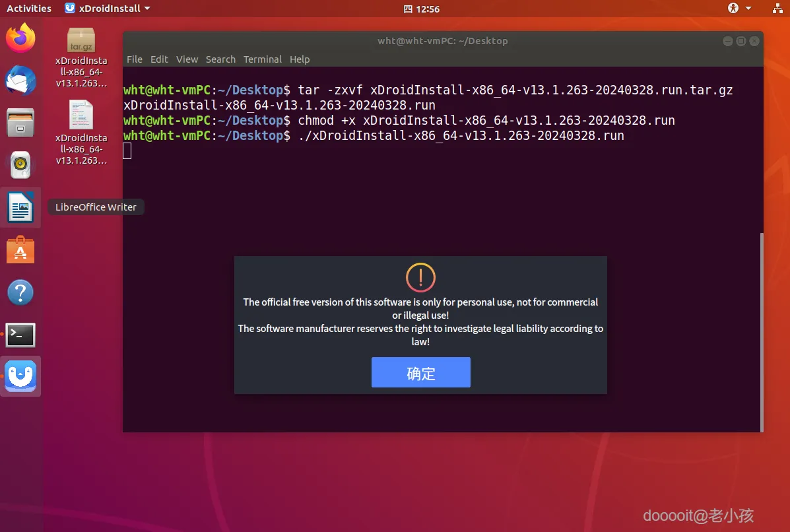Screen dimensions: 790x532
Task: Close the terminal window
Action: tap(754, 42)
